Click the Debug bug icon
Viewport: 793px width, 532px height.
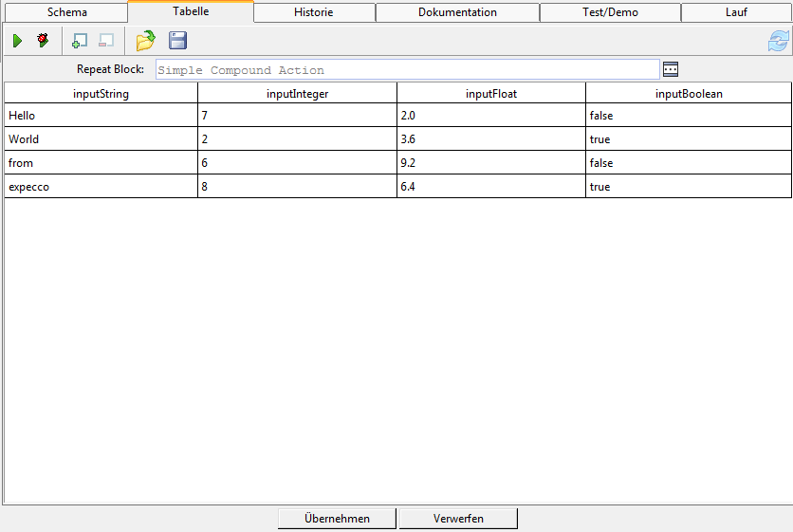point(43,41)
